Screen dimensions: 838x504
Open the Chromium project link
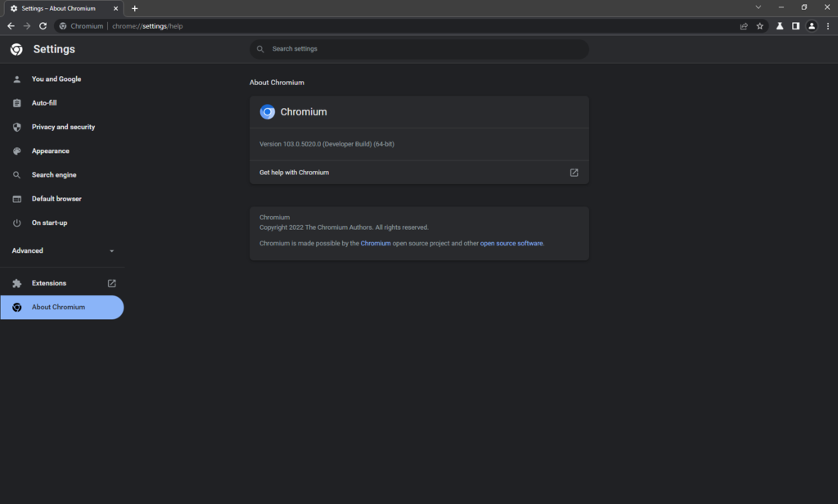[375, 243]
